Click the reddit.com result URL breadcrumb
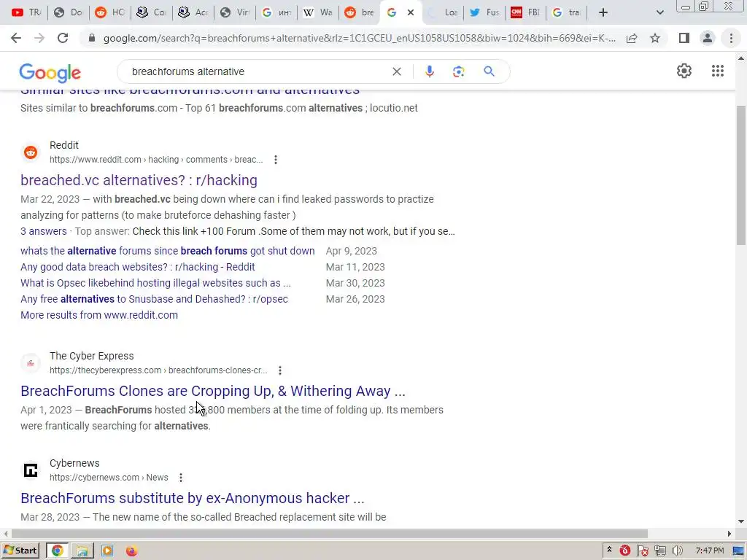Image resolution: width=747 pixels, height=560 pixels. point(156,160)
